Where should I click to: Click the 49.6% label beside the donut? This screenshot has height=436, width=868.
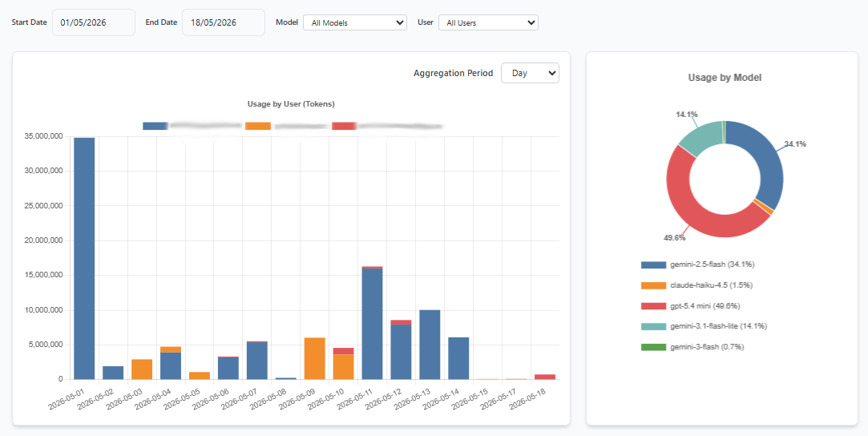pos(674,238)
